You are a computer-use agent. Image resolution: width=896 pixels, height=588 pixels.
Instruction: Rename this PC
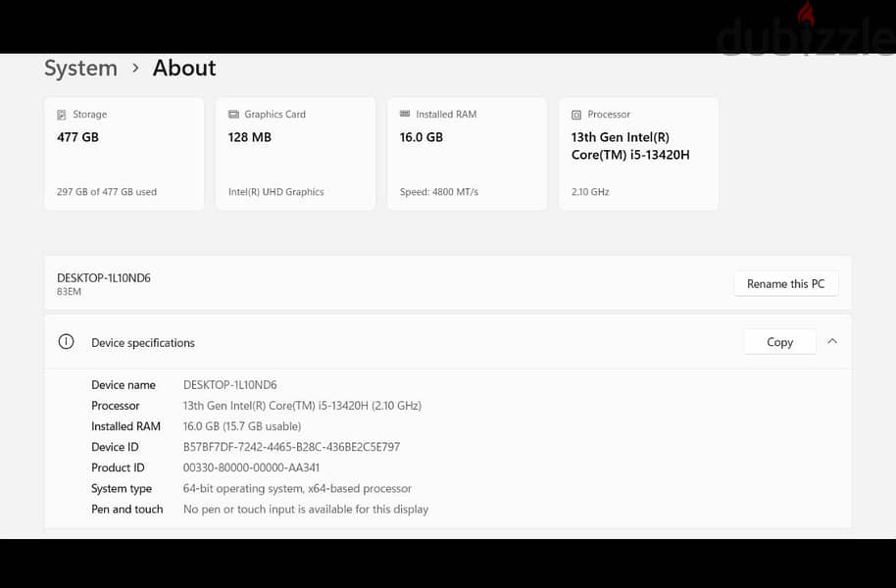(785, 283)
